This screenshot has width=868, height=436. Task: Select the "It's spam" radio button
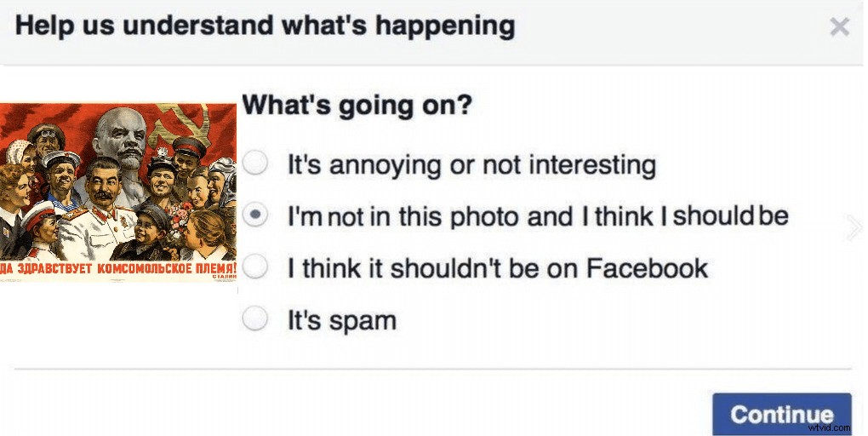pyautogui.click(x=256, y=320)
